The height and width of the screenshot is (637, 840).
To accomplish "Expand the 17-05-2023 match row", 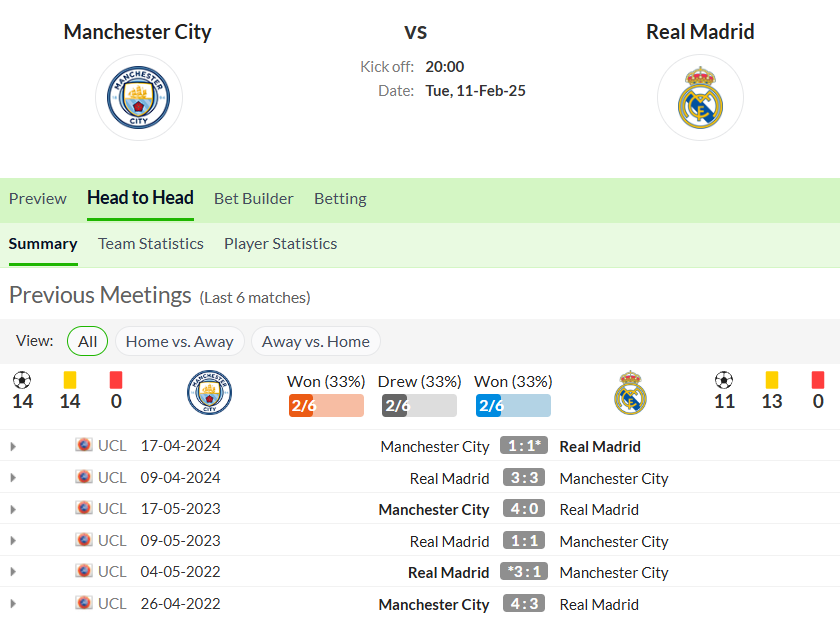I will coord(13,509).
